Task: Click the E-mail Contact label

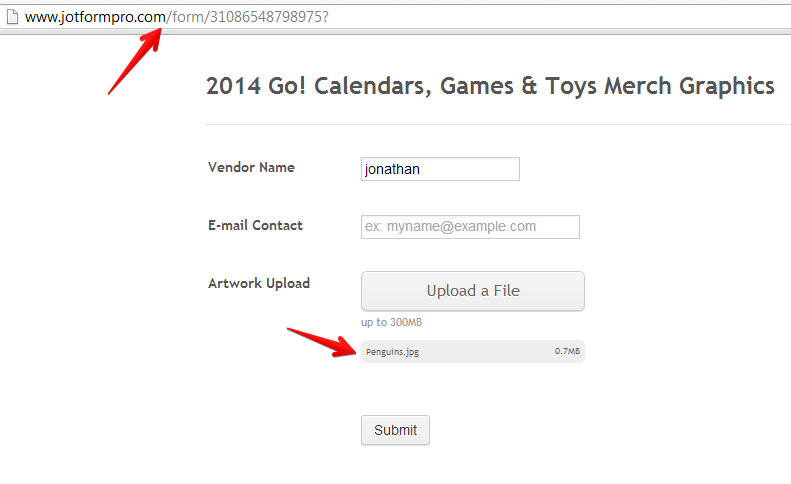Action: 255,226
